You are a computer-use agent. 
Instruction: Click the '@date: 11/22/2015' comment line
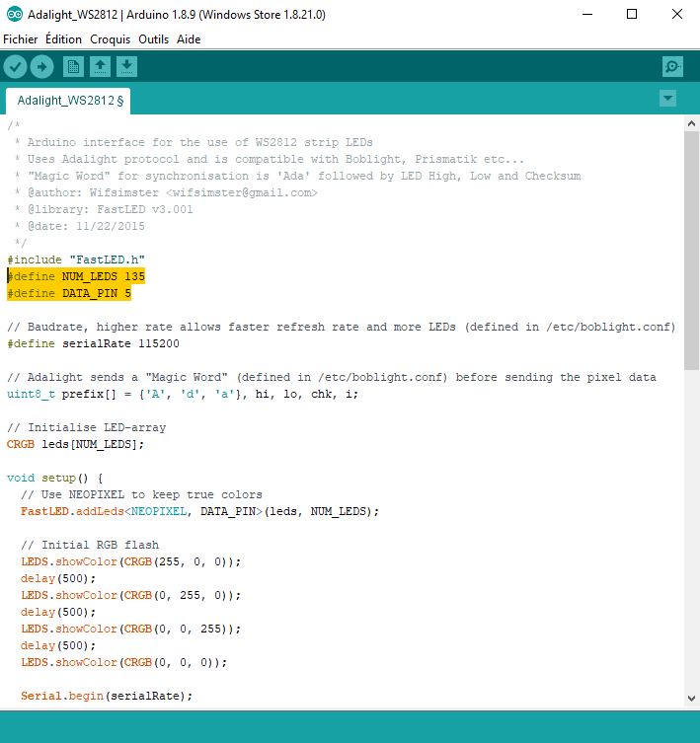[79, 226]
